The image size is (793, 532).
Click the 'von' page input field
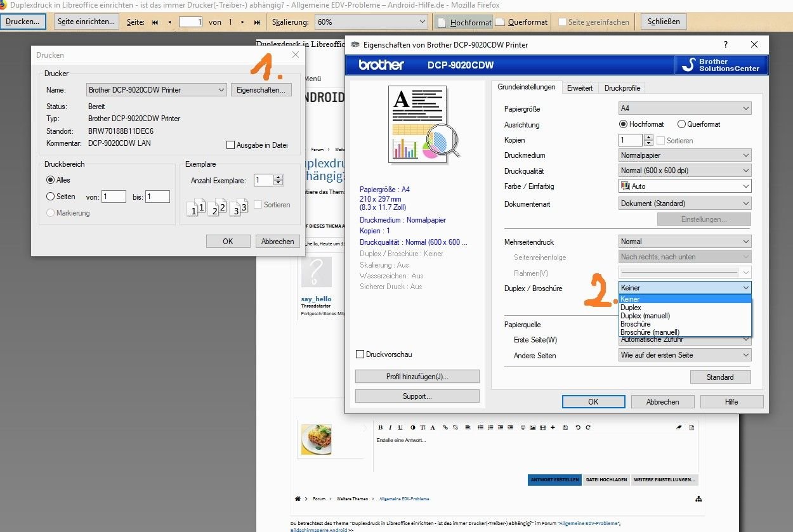[x=114, y=197]
